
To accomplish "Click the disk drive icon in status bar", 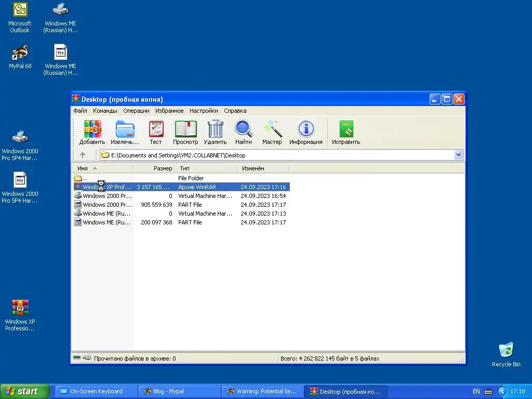I will [x=77, y=357].
